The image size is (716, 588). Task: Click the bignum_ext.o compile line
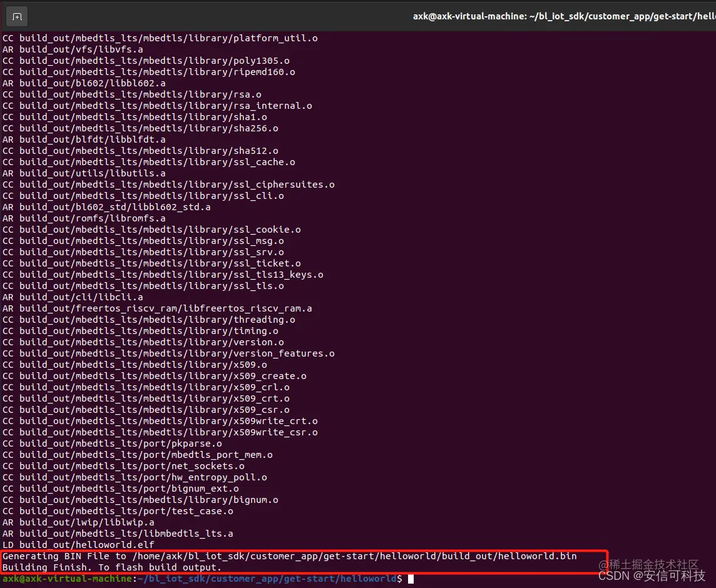pyautogui.click(x=121, y=489)
